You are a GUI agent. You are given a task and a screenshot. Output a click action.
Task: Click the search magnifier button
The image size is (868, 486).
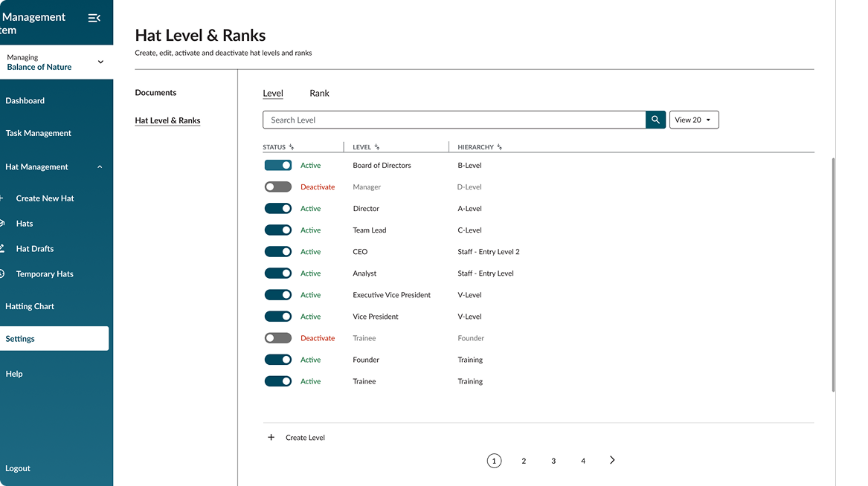[x=655, y=120]
